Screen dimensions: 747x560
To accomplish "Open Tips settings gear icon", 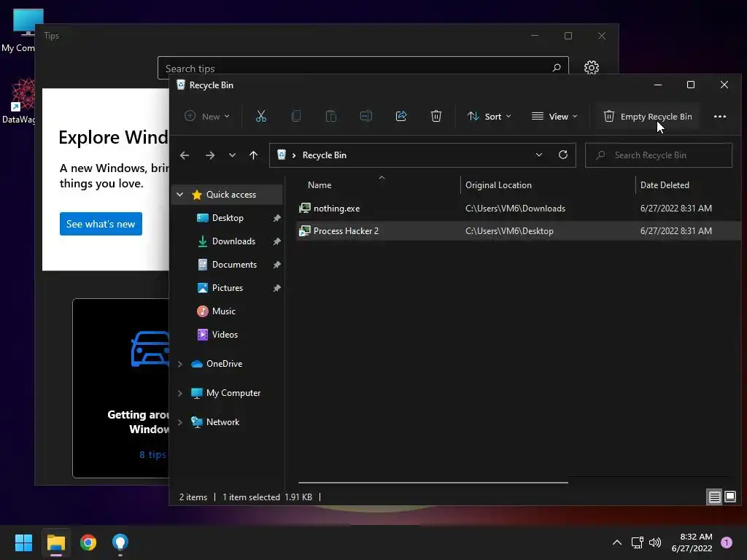I will coord(591,68).
